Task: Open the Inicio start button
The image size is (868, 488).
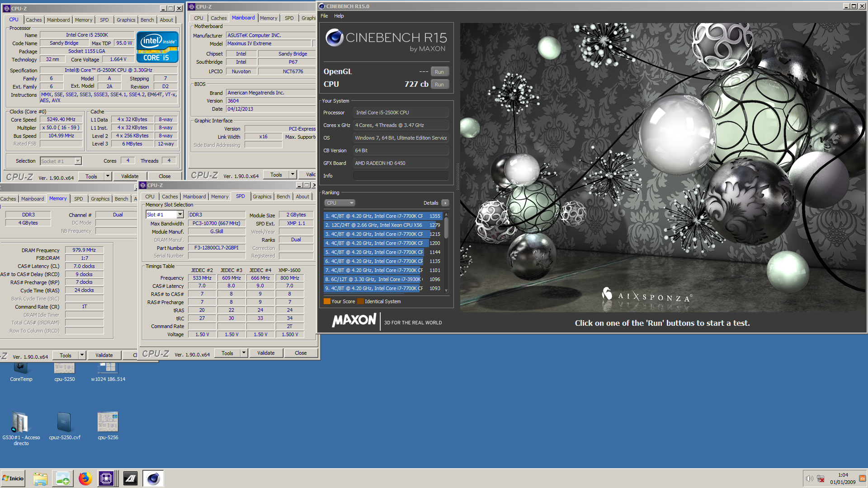Action: (13, 479)
